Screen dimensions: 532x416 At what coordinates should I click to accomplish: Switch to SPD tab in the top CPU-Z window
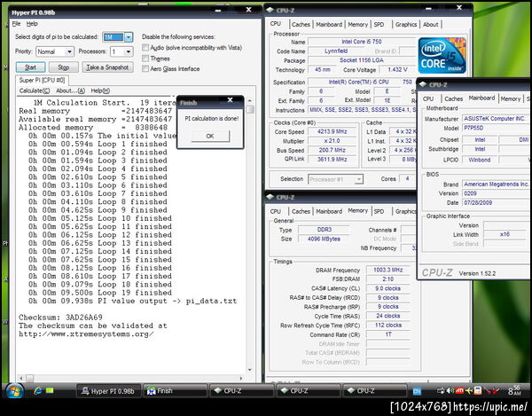point(379,25)
